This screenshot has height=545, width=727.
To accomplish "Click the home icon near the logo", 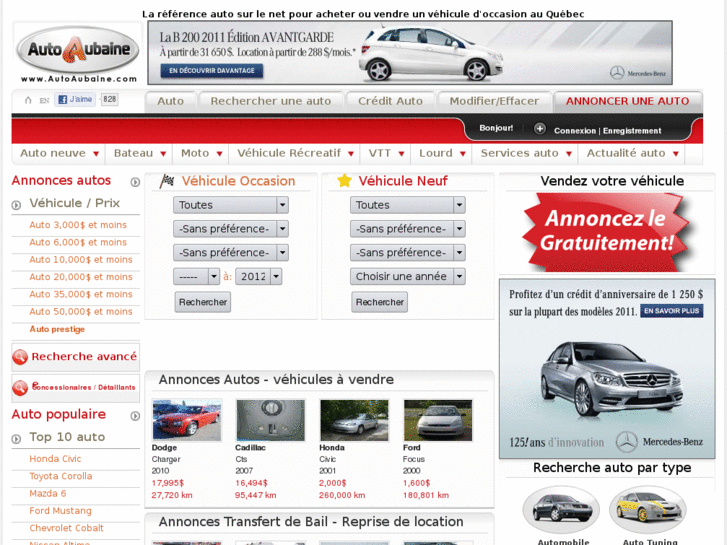I will point(28,100).
